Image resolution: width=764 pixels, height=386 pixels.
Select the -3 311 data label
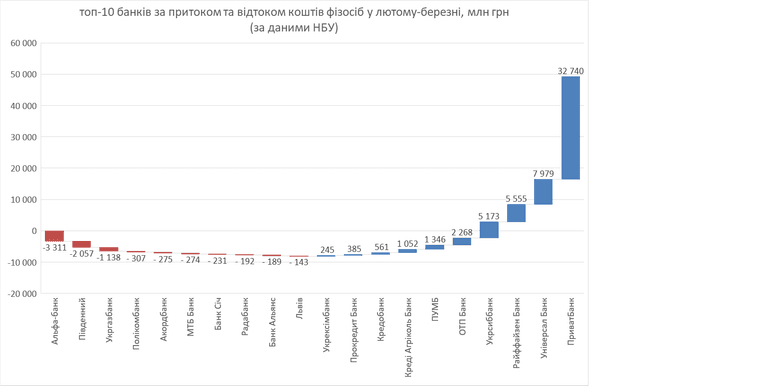[x=55, y=247]
